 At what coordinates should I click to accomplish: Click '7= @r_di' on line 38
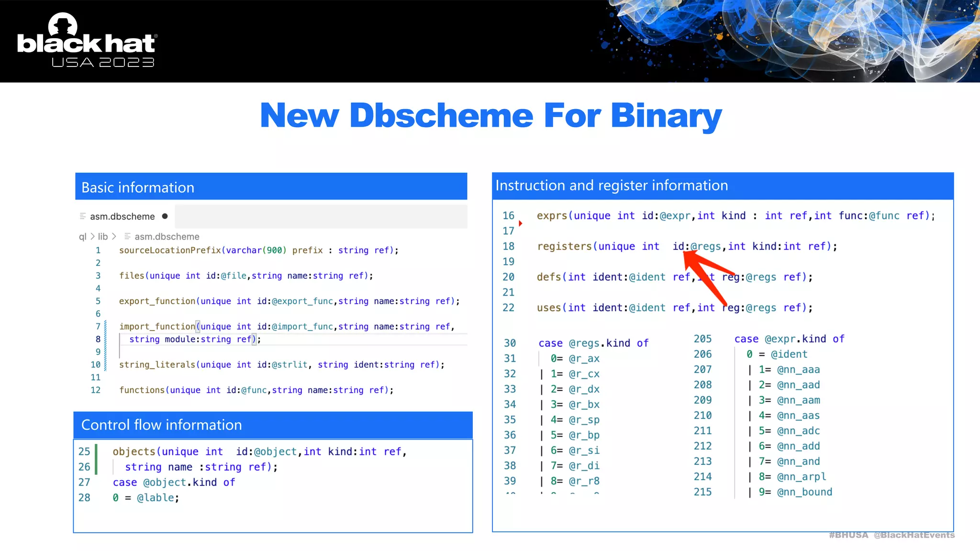[575, 465]
